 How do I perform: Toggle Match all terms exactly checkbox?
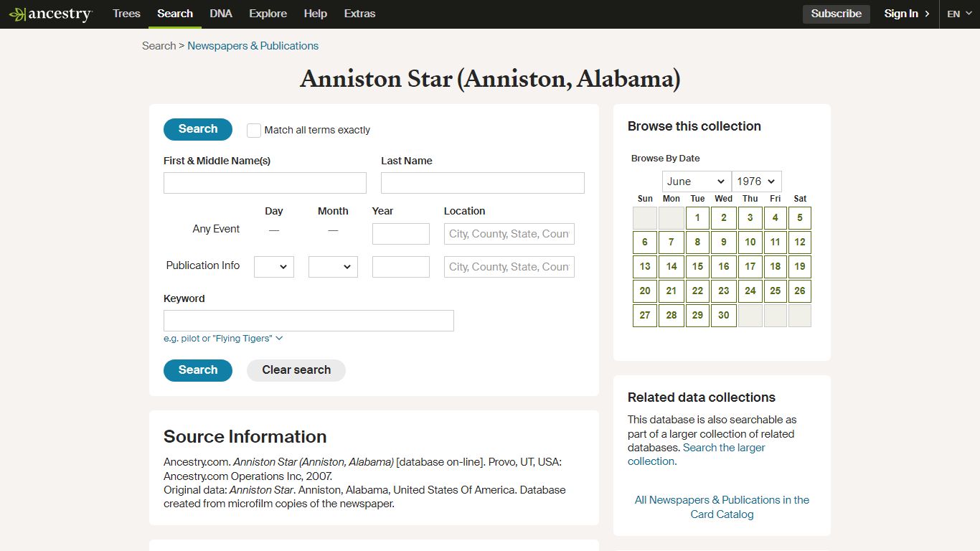pyautogui.click(x=254, y=130)
